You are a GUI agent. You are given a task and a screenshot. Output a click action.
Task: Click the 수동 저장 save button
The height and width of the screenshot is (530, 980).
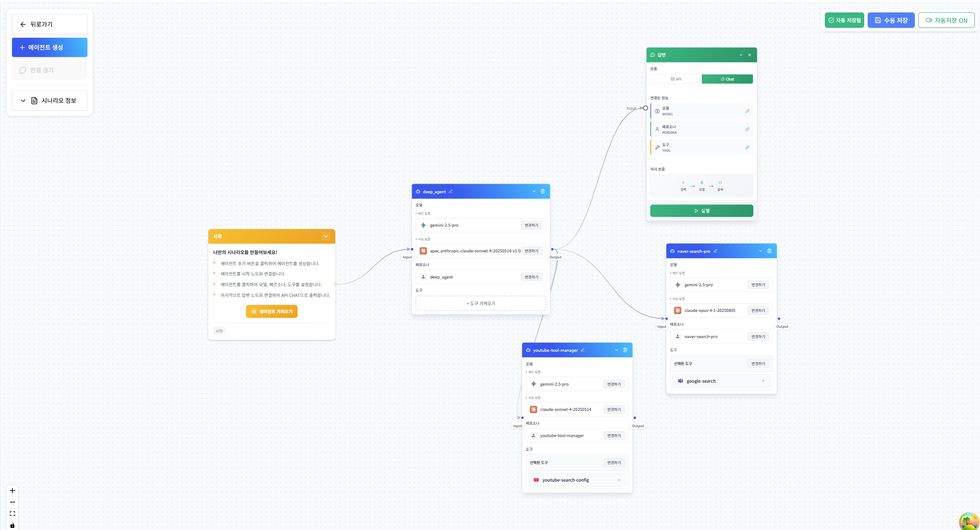(891, 20)
